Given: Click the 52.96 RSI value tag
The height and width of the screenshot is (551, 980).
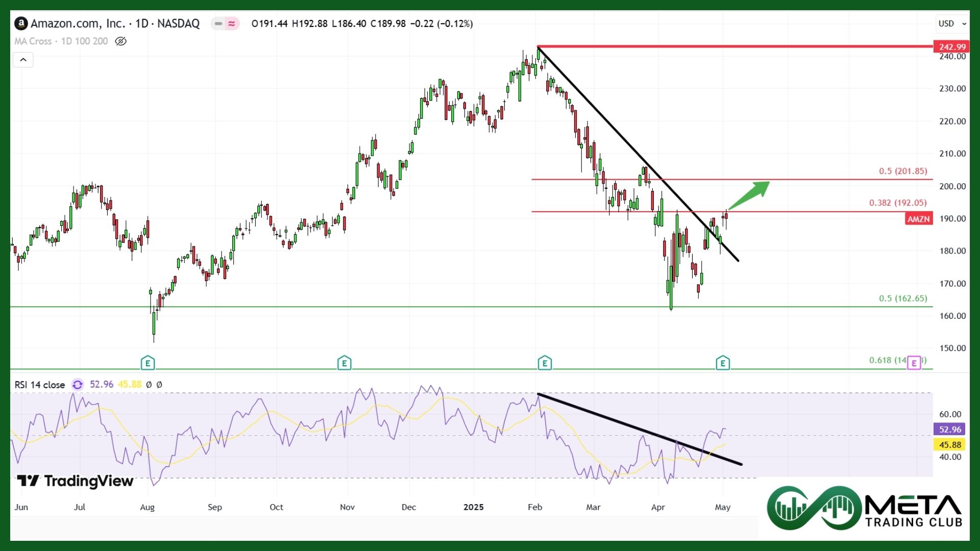Looking at the screenshot, I should [x=949, y=430].
